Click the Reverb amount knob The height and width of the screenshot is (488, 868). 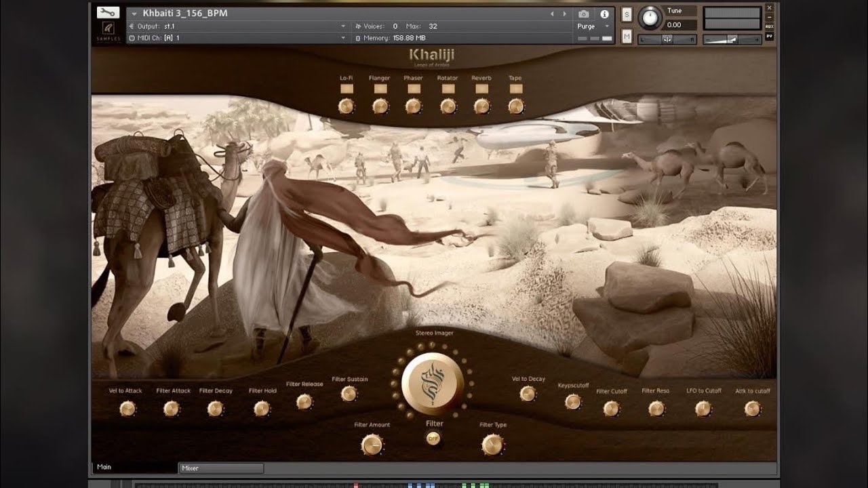[x=481, y=106]
